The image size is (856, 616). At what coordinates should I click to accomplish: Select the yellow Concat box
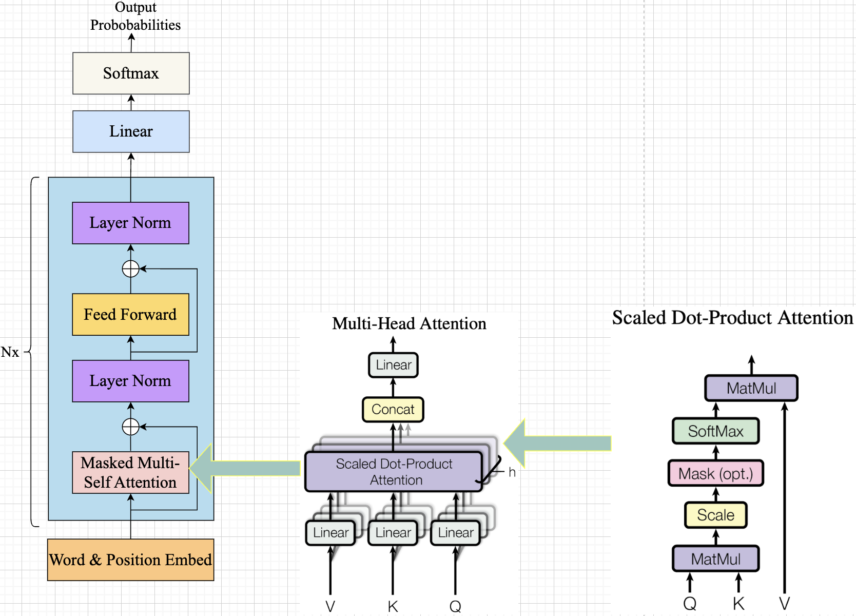pyautogui.click(x=393, y=410)
